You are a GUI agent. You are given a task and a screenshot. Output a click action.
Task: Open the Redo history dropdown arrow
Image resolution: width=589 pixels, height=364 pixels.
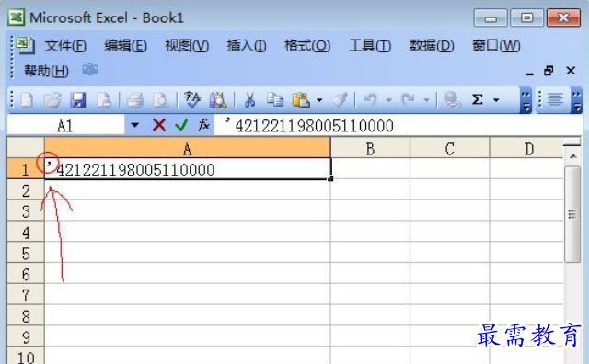(426, 100)
